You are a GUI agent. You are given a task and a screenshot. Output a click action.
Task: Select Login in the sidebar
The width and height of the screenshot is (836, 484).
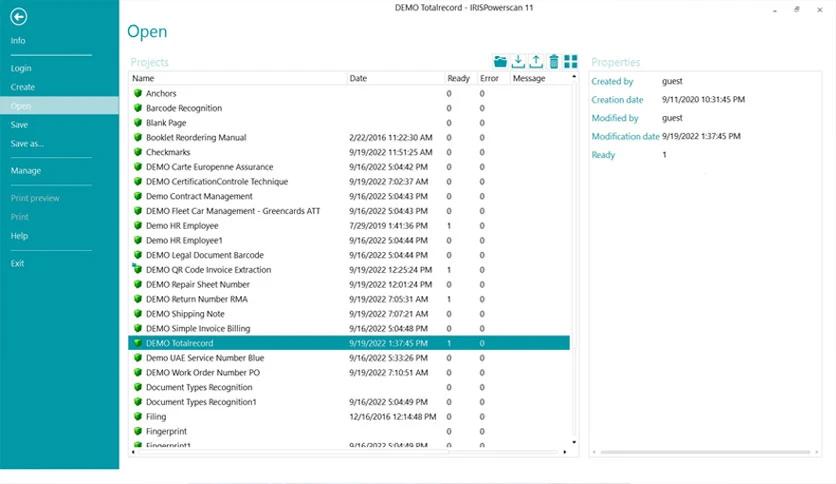tap(21, 68)
